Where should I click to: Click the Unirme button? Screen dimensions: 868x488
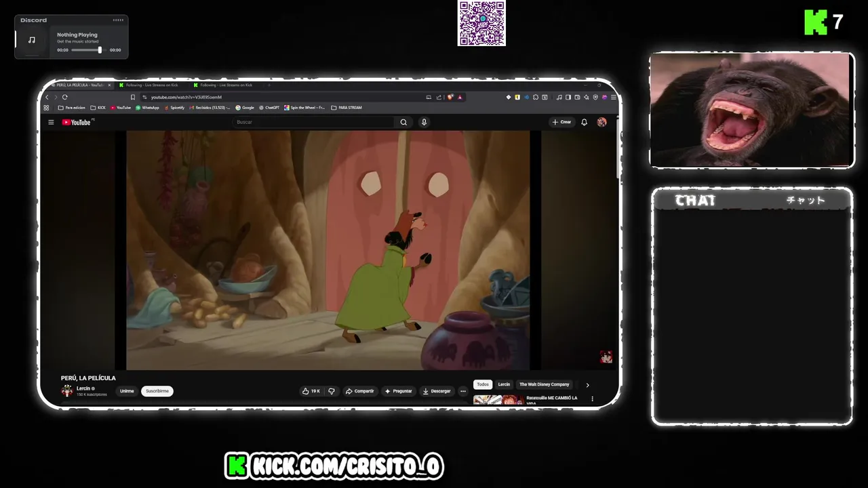point(127,391)
